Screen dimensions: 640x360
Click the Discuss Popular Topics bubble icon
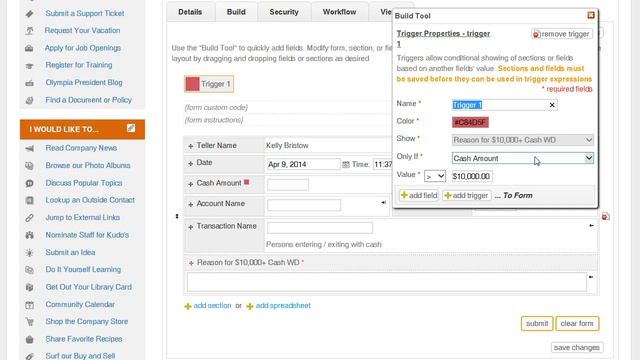(29, 183)
